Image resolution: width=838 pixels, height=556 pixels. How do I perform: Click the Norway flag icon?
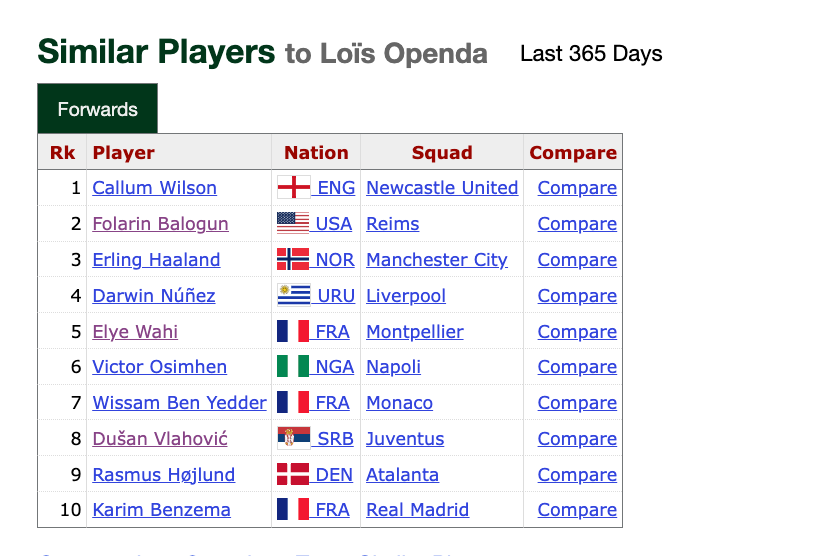point(293,259)
